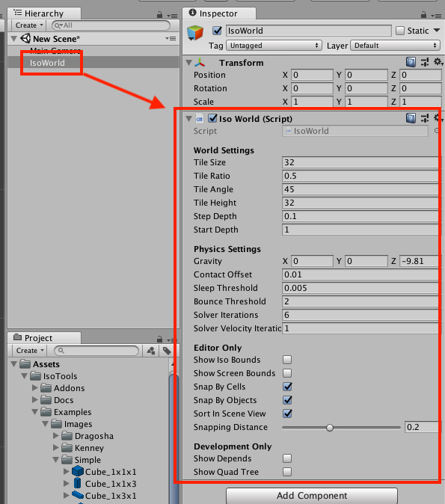Uncheck Snap By Objects
The width and height of the screenshot is (445, 504).
click(287, 400)
